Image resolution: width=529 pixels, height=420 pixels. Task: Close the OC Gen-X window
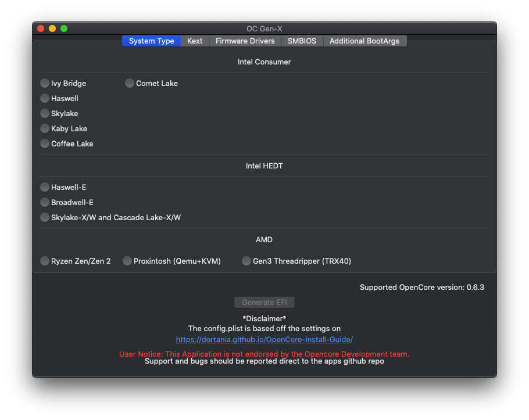41,28
